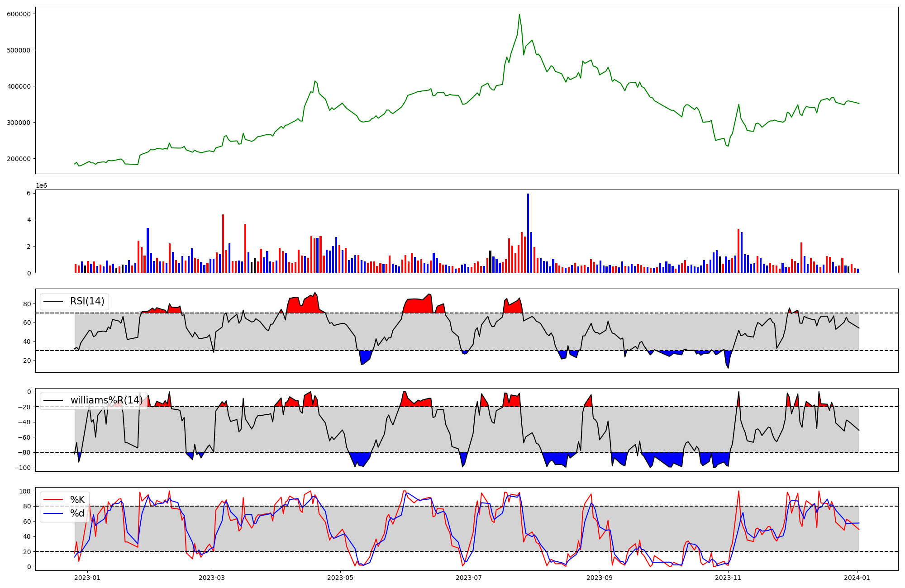The image size is (905, 588).
Task: Click the %d legend entry
Action: coord(77,513)
